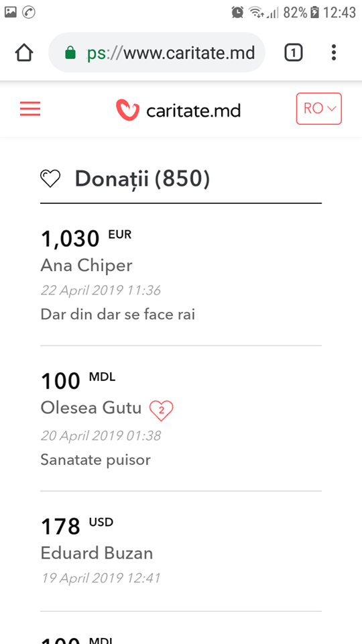Open the browser home page icon

pyautogui.click(x=24, y=53)
